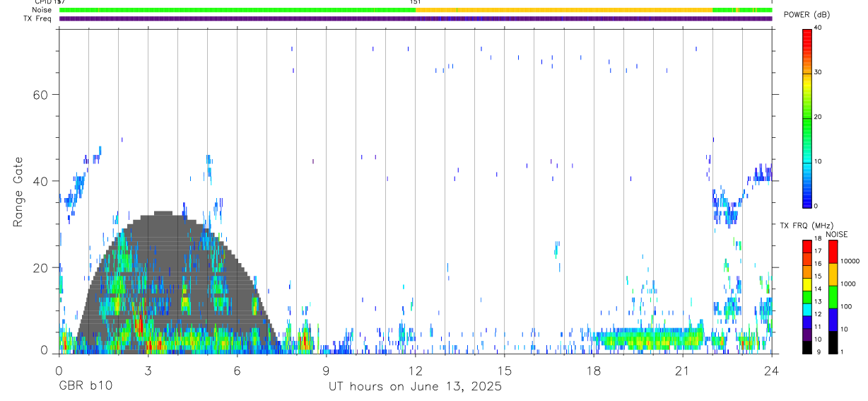Click the '40' label on power colorbar
This screenshot has height=401, width=868.
pyautogui.click(x=818, y=28)
